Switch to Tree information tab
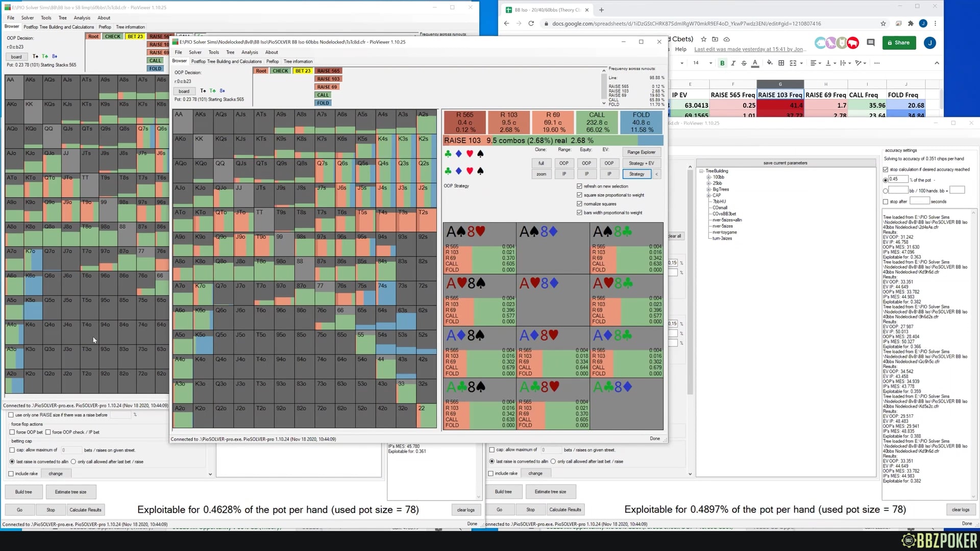980x551 pixels. click(x=298, y=61)
